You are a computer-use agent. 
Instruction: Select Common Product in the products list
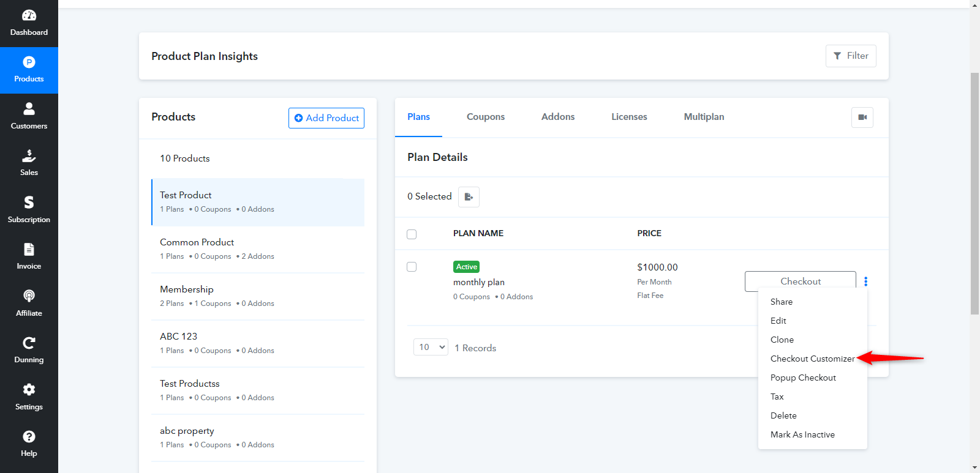(258, 249)
